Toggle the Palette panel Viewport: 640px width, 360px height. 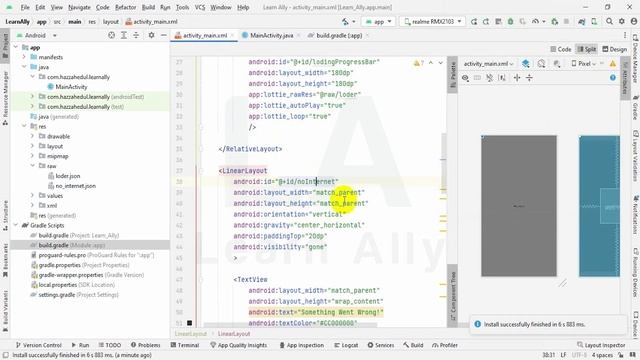point(453,75)
